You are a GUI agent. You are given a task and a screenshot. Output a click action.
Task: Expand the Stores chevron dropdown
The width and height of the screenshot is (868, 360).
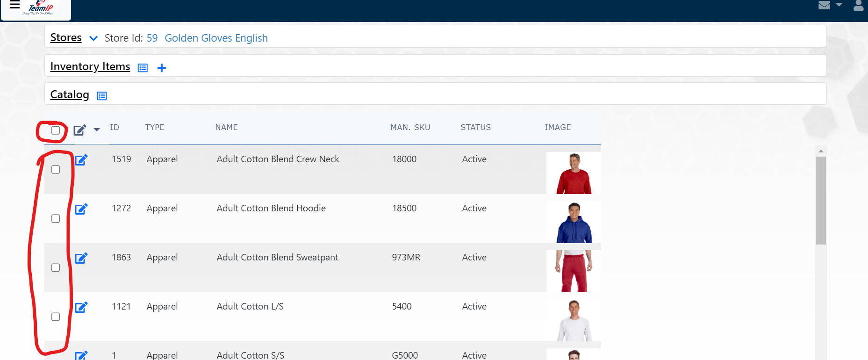coord(93,38)
